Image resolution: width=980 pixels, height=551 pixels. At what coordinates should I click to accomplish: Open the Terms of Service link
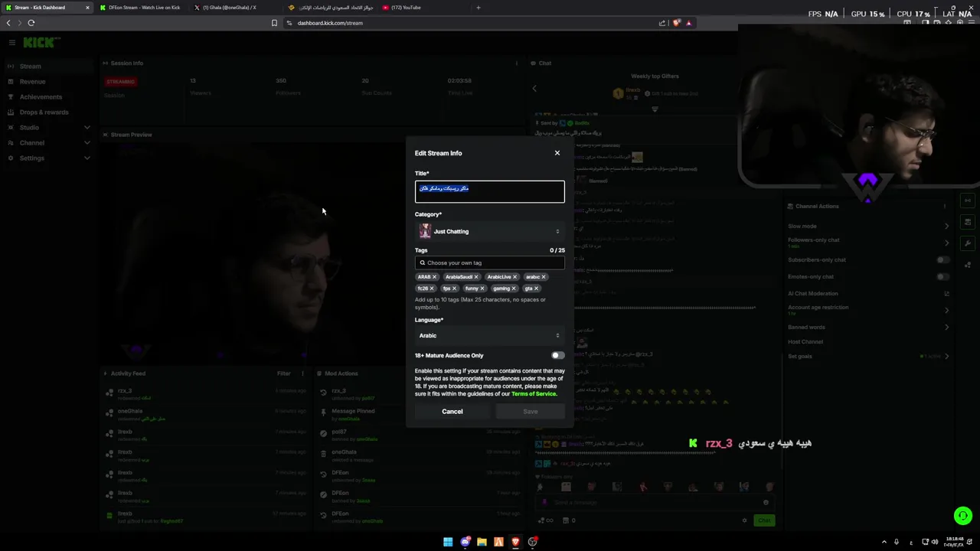(534, 393)
